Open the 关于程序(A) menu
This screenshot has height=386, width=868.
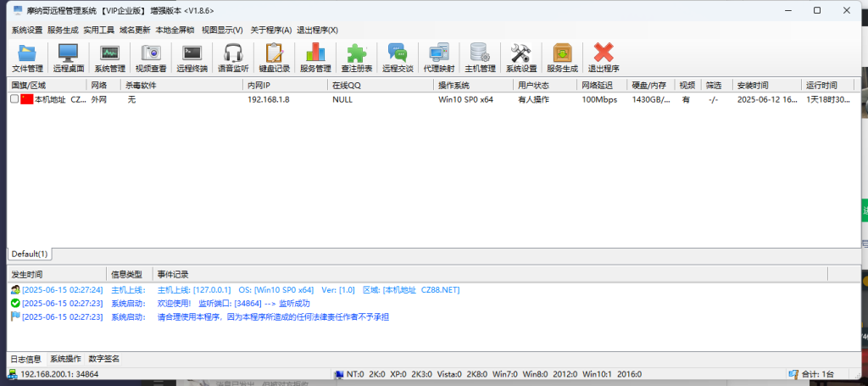point(271,30)
